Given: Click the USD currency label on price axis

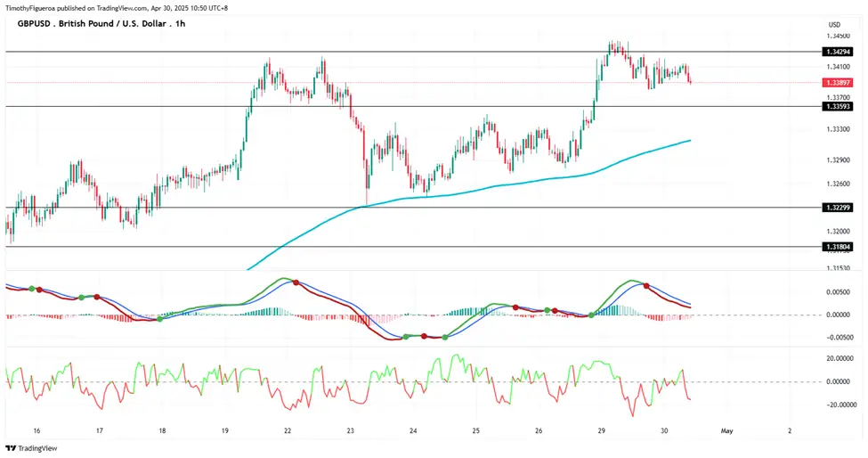Looking at the screenshot, I should (x=834, y=24).
